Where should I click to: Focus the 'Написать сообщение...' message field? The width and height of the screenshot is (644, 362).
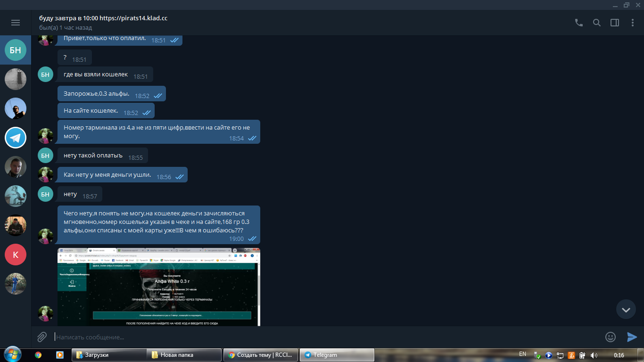click(327, 337)
